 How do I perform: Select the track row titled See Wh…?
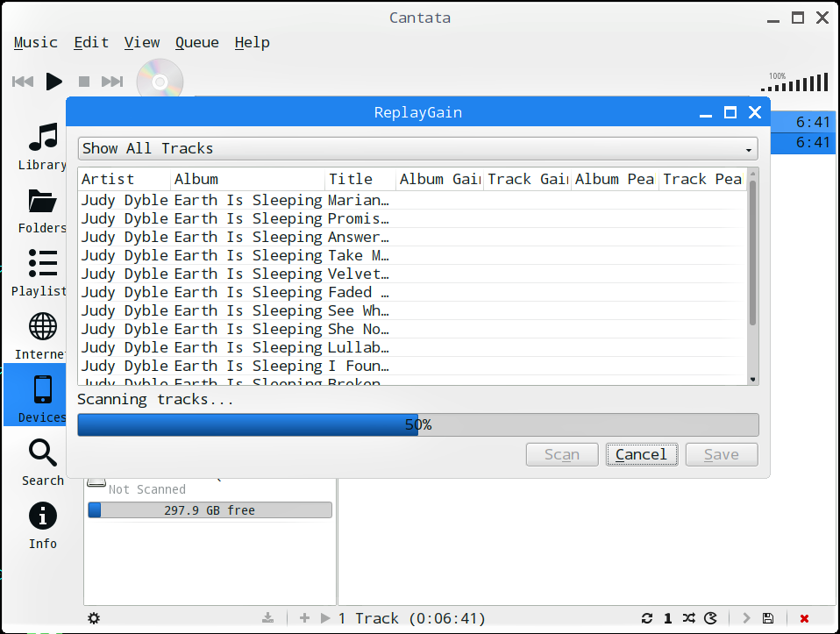point(412,310)
